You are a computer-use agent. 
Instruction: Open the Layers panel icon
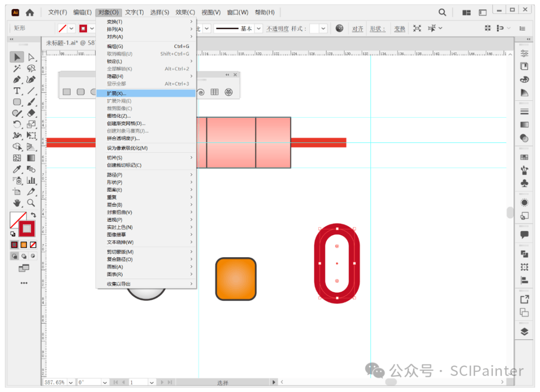click(x=524, y=332)
